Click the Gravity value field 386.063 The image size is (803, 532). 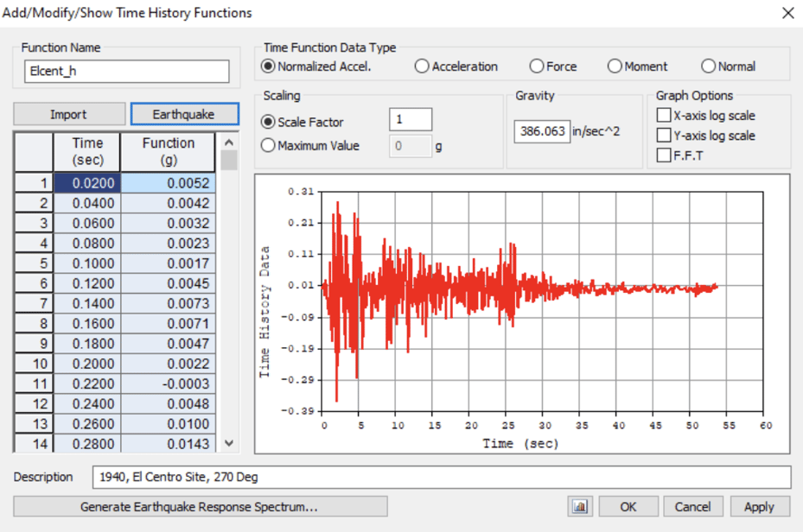click(542, 131)
